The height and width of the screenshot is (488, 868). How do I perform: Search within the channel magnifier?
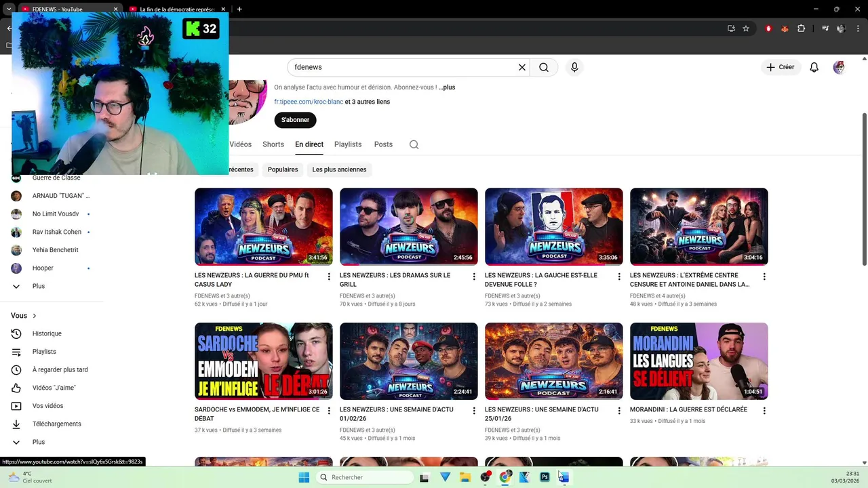tap(414, 144)
